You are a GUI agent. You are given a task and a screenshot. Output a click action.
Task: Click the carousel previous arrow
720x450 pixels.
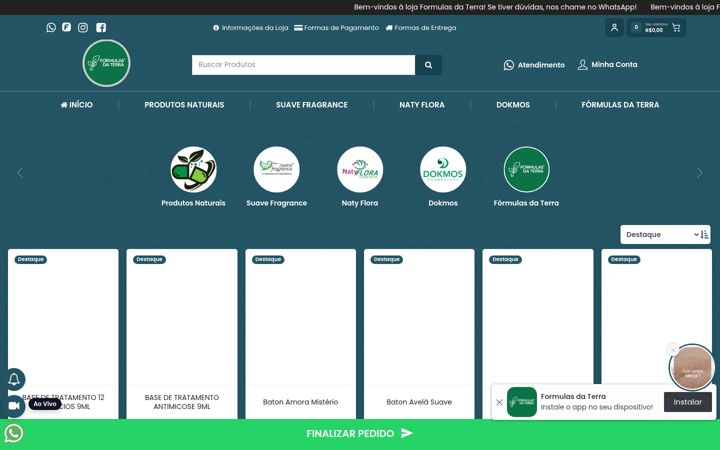20,173
